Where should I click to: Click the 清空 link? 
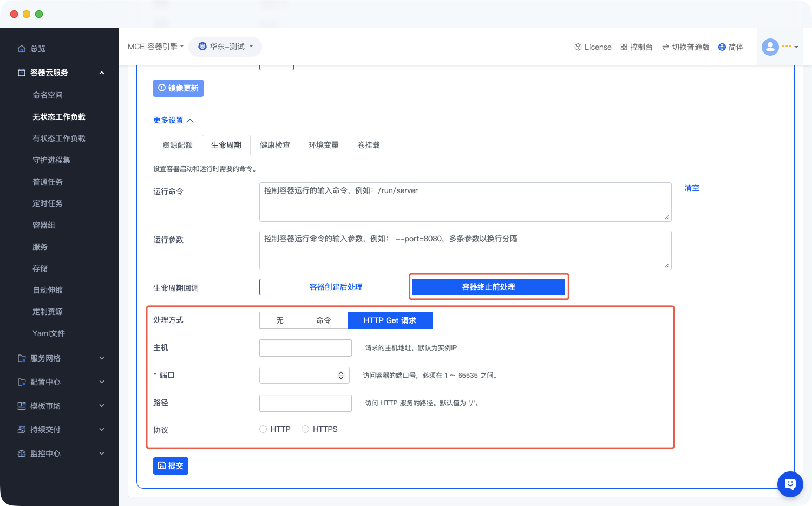click(691, 188)
